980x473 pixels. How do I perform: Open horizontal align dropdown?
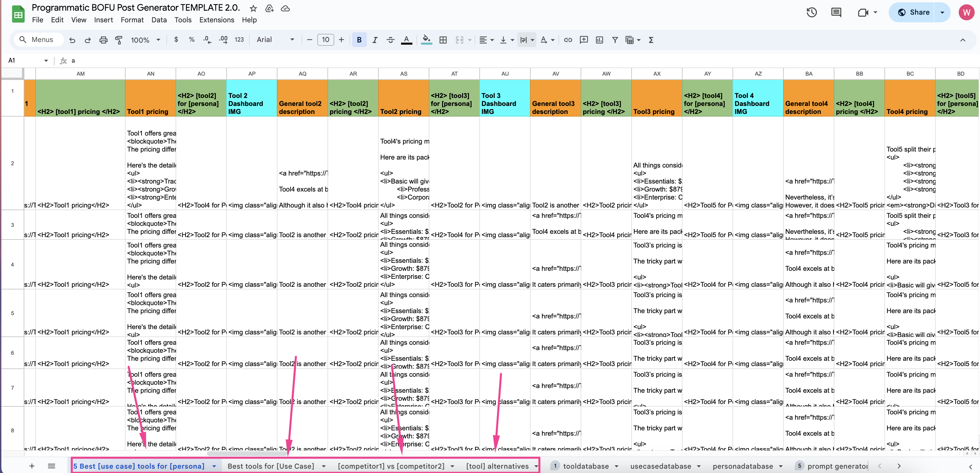[487, 40]
